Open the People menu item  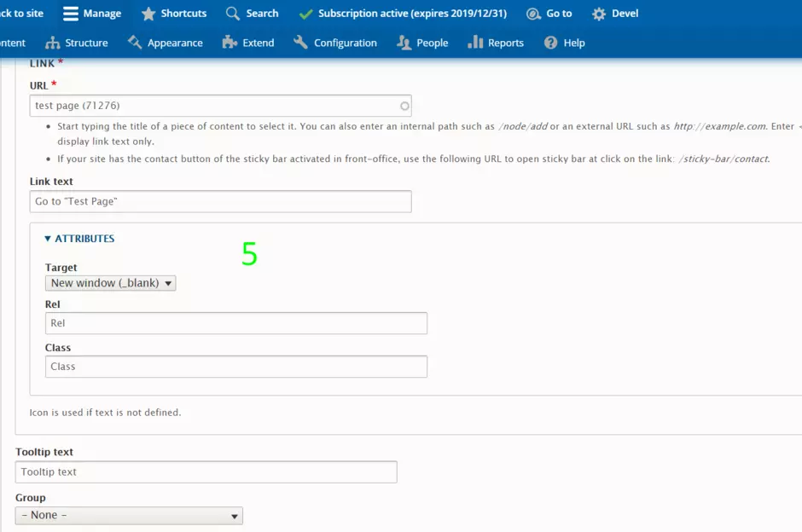tap(422, 43)
